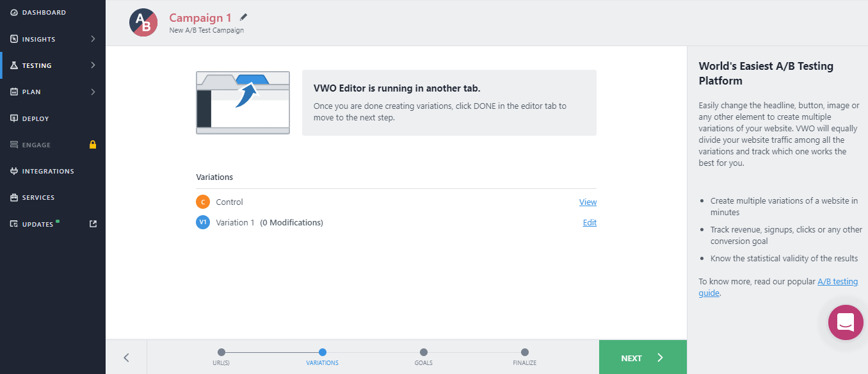Click the Testing flask icon
The image size is (868, 374).
click(x=14, y=65)
